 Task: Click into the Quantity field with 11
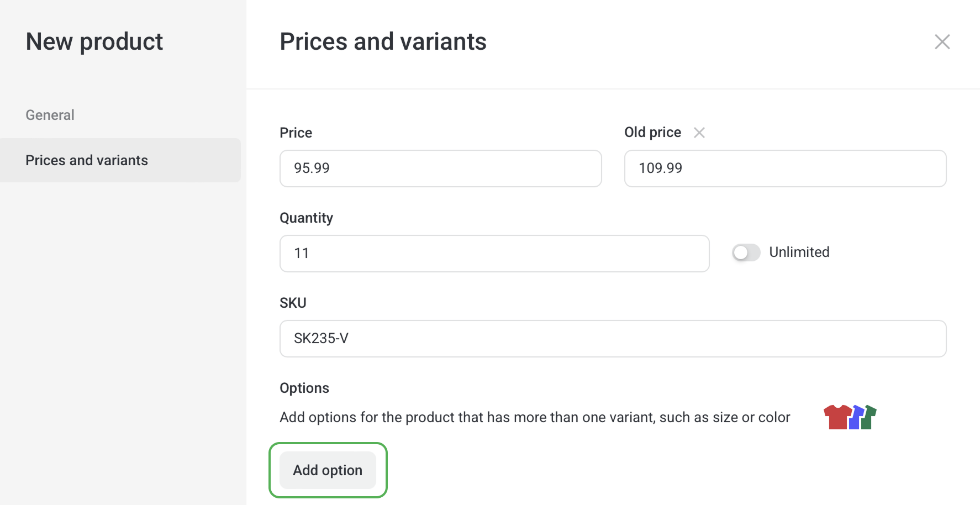(494, 254)
